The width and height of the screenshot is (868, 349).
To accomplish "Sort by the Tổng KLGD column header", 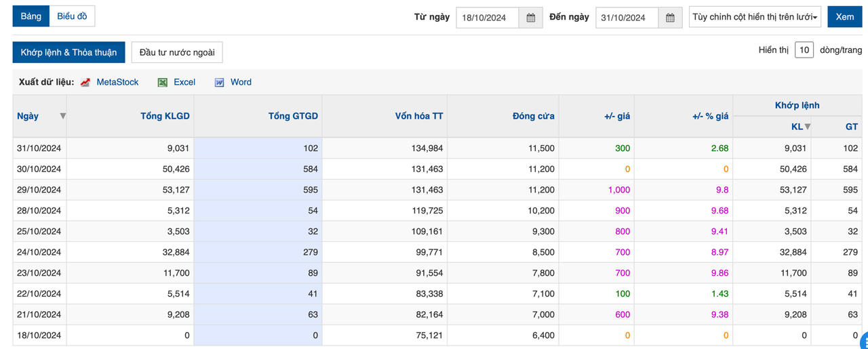I will tap(165, 116).
